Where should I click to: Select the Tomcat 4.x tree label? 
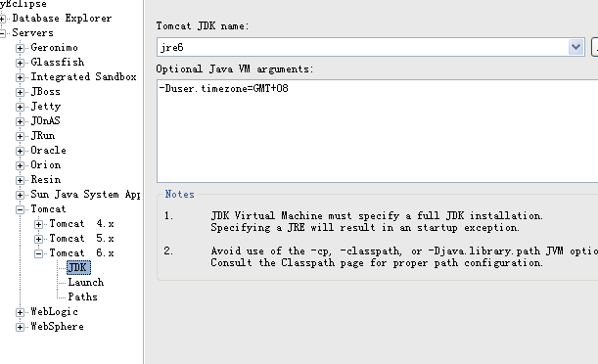tap(81, 224)
